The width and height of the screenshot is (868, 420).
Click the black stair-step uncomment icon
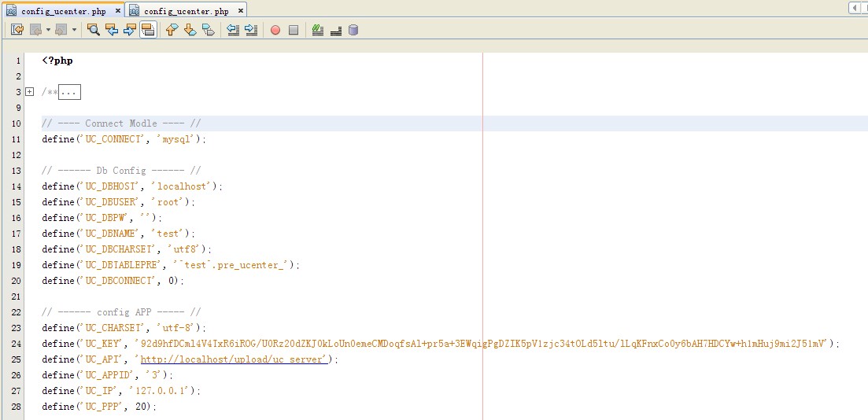coord(335,30)
